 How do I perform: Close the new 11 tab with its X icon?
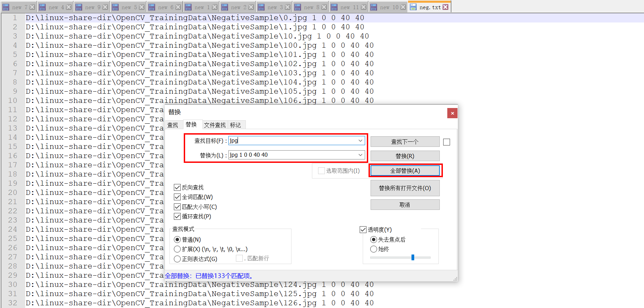point(363,7)
